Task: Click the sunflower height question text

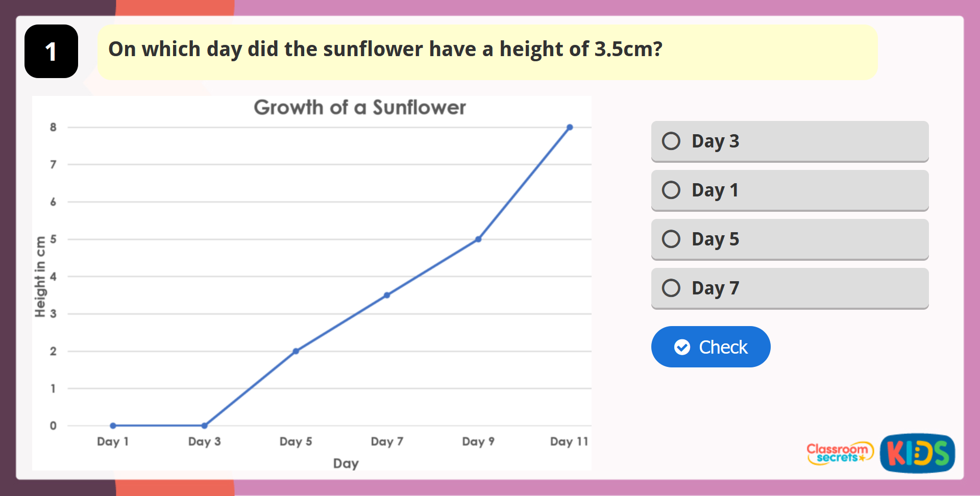Action: (x=385, y=49)
